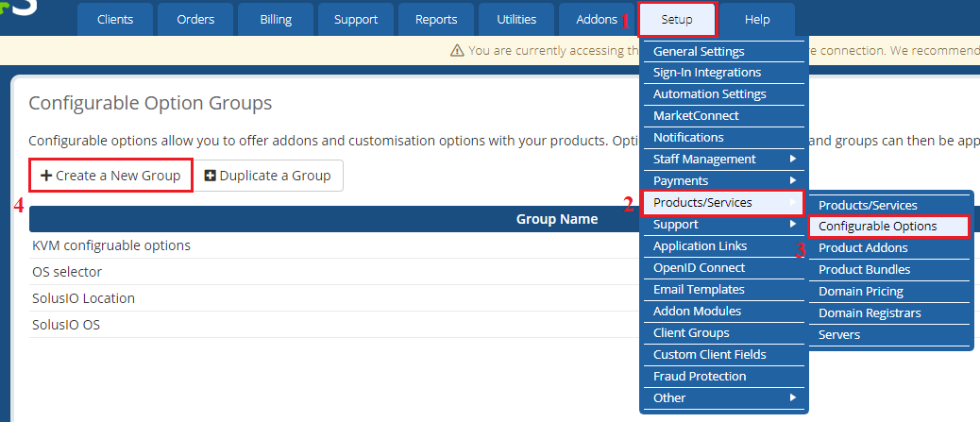Screen dimensions: 980x422
Task: Open Domain Pricing from the submenu
Action: pos(860,292)
